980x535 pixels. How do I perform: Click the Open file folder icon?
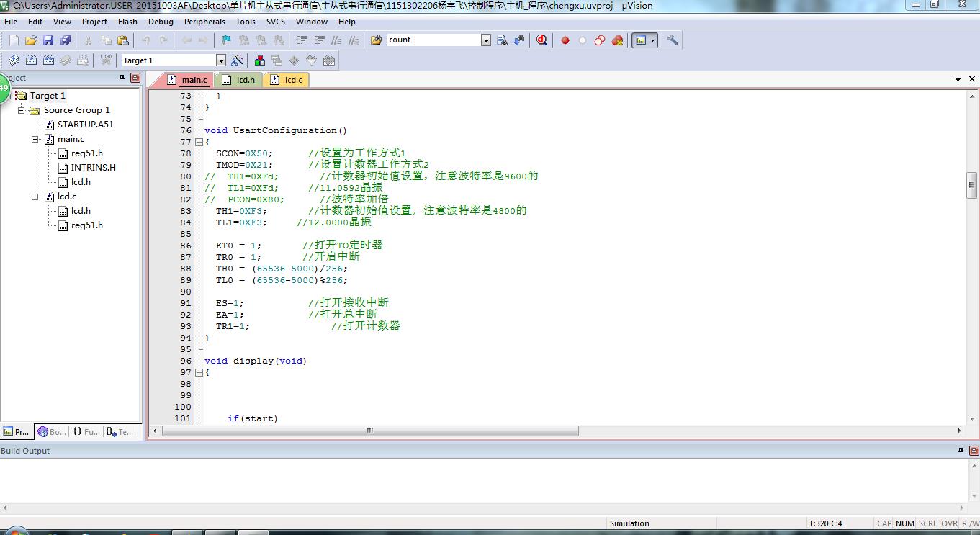click(31, 40)
